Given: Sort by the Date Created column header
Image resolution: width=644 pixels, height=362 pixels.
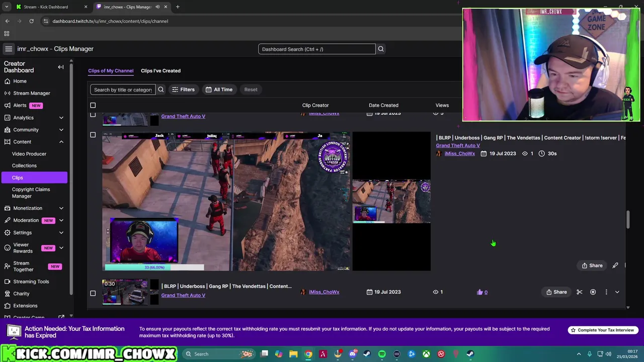Looking at the screenshot, I should coord(383,105).
